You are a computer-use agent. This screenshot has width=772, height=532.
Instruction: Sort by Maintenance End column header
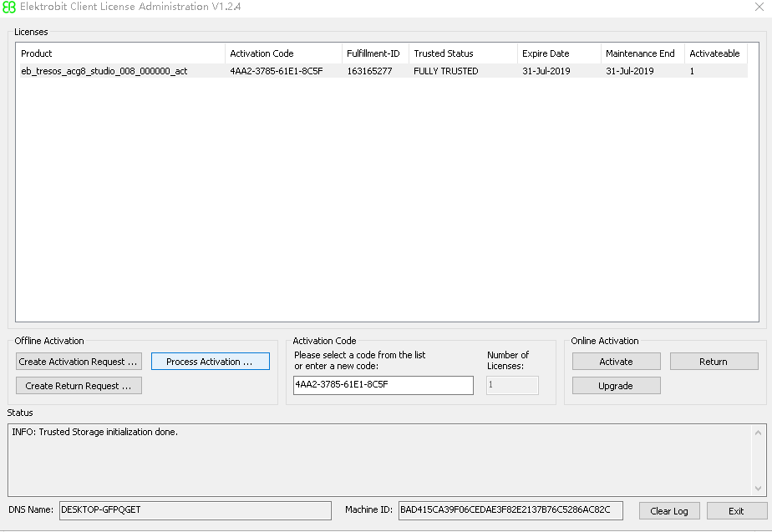[642, 53]
